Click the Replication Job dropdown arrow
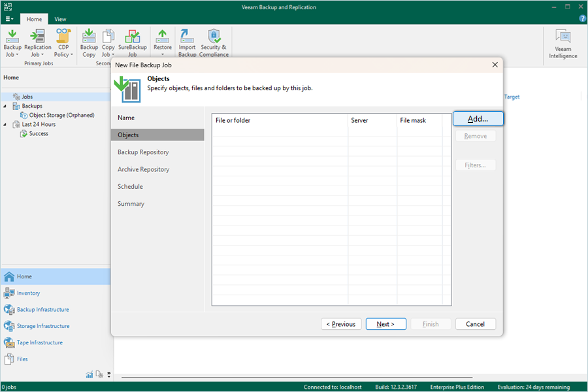This screenshot has width=588, height=392. 42,55
